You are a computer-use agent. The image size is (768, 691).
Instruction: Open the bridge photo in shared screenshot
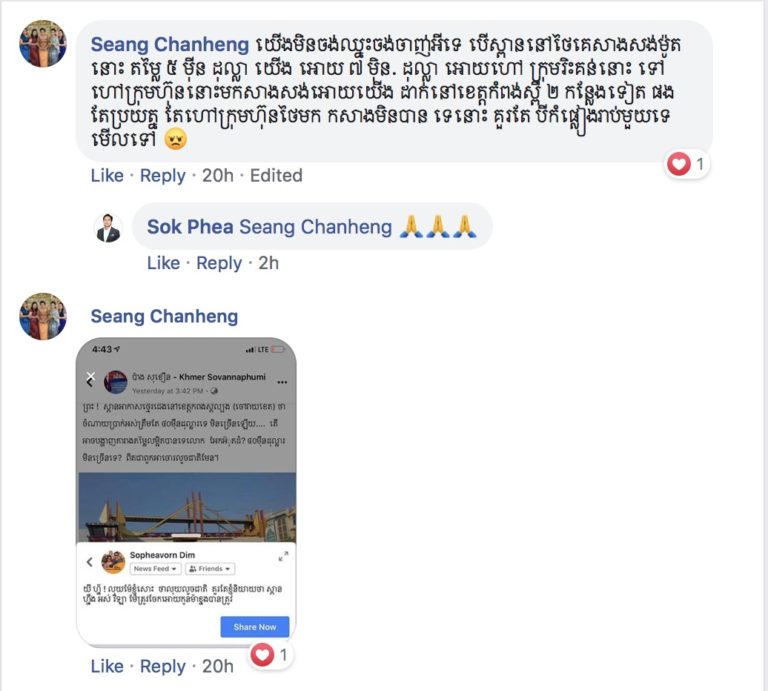coord(187,507)
